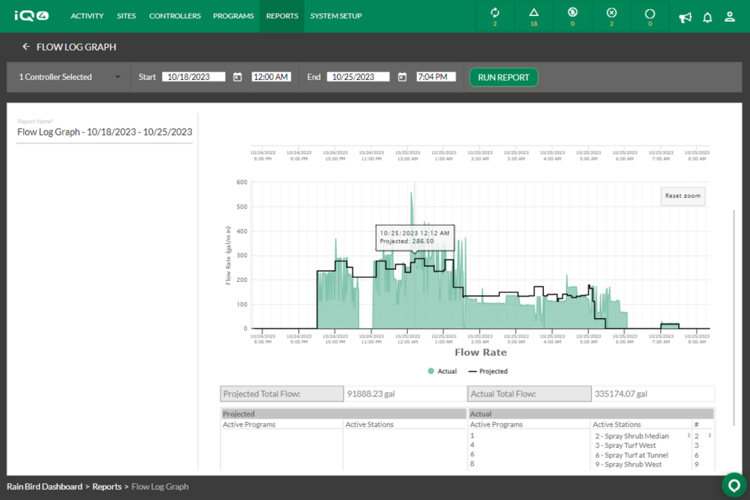Click the Active Stations list scrollbar

coord(688,435)
